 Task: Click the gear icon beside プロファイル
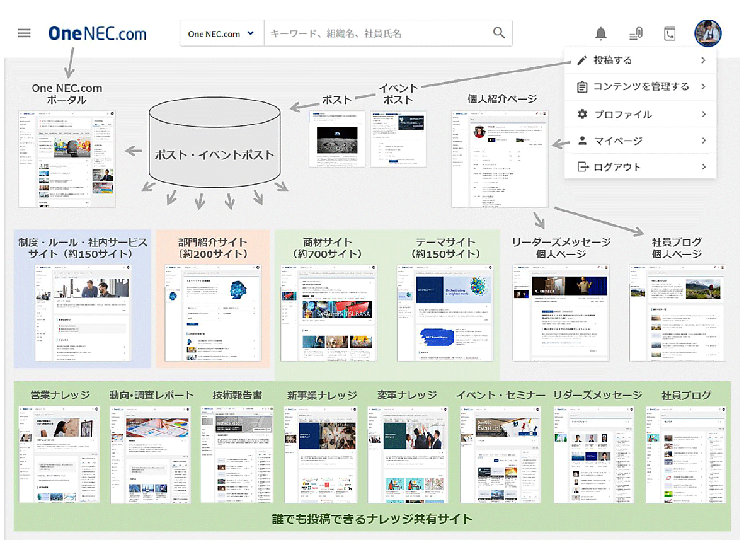(x=582, y=114)
